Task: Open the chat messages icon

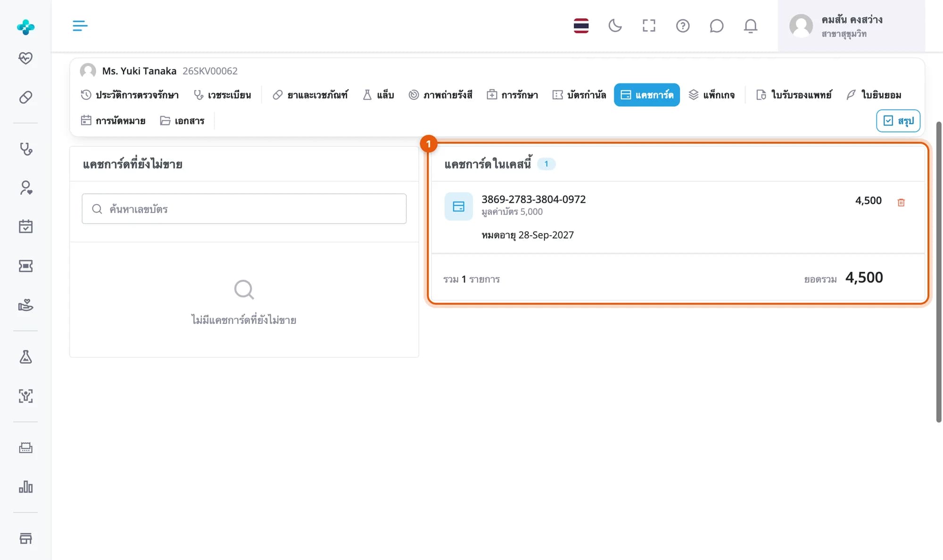Action: pos(716,25)
